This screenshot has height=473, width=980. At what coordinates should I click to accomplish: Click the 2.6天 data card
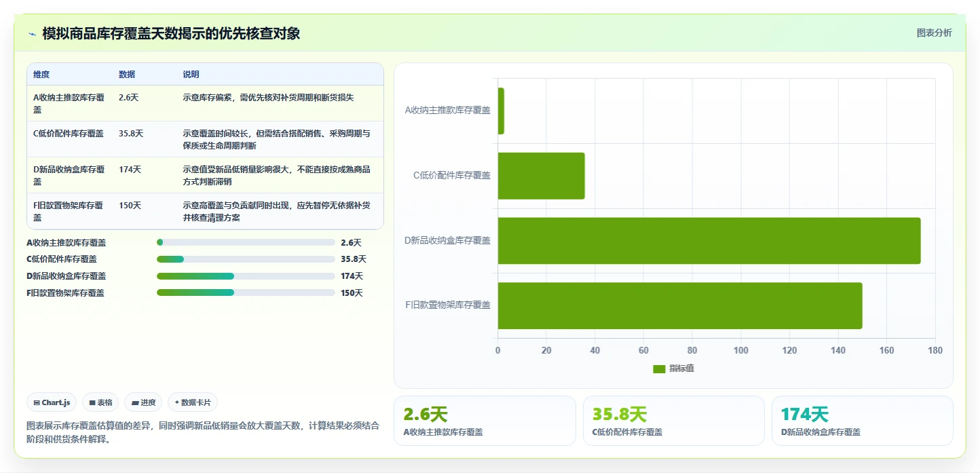click(x=485, y=421)
